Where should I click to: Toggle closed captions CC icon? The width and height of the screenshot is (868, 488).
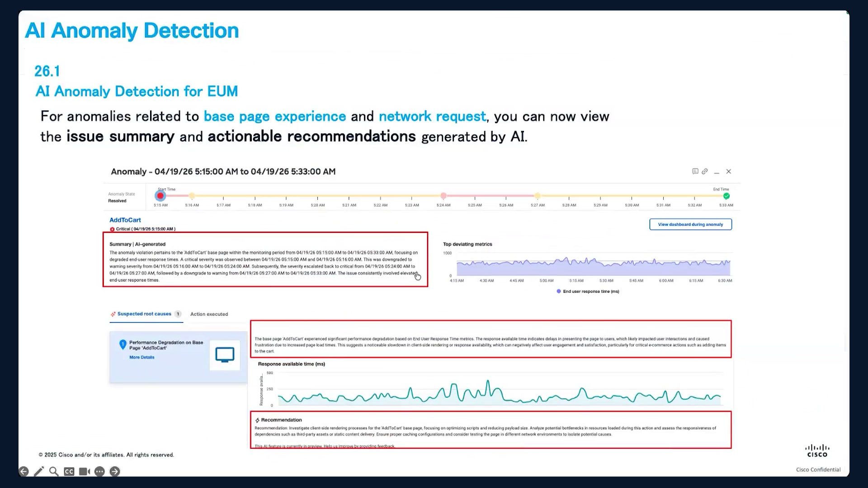[69, 471]
